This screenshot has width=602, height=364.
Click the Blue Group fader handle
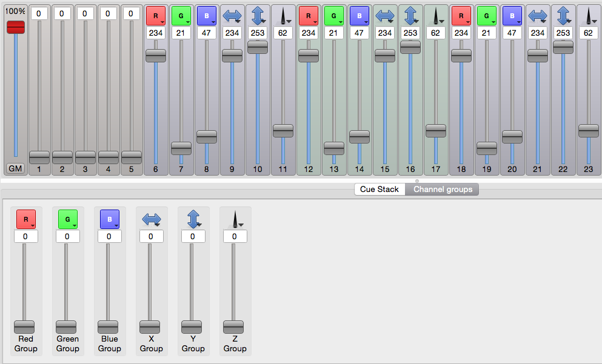[109, 326]
